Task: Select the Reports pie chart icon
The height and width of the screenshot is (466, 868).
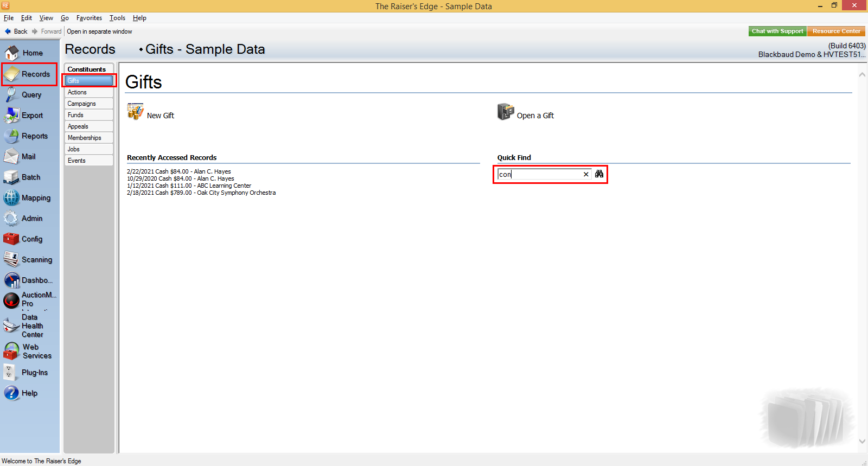Action: pos(11,136)
